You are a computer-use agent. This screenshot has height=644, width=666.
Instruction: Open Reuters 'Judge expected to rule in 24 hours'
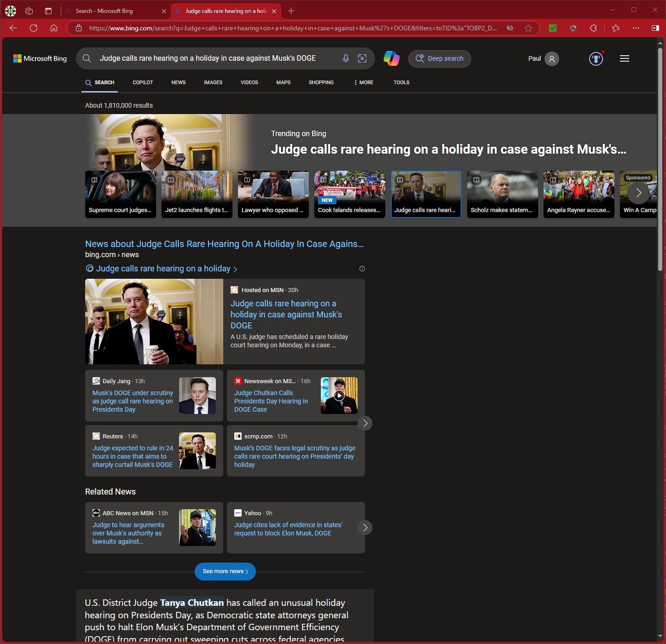pos(133,456)
